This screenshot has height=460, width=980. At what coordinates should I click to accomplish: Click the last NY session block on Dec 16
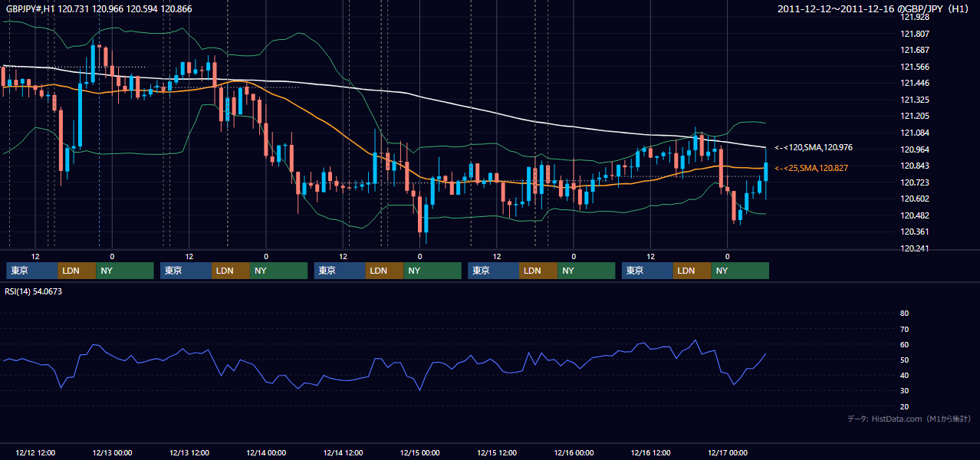[x=740, y=271]
